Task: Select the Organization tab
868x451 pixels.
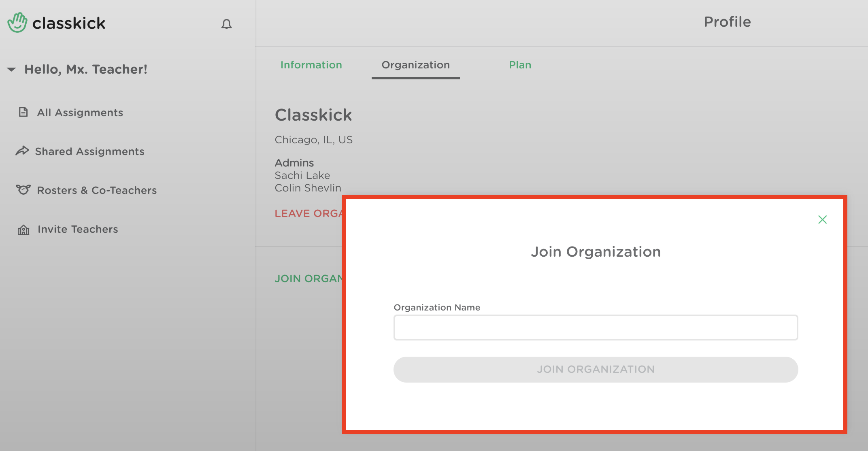Action: (x=415, y=65)
